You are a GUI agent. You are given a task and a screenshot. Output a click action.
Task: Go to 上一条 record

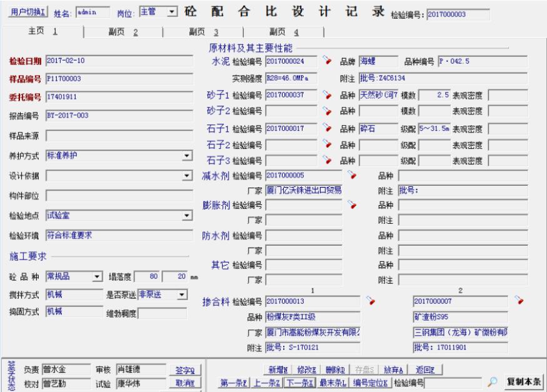(x=266, y=383)
